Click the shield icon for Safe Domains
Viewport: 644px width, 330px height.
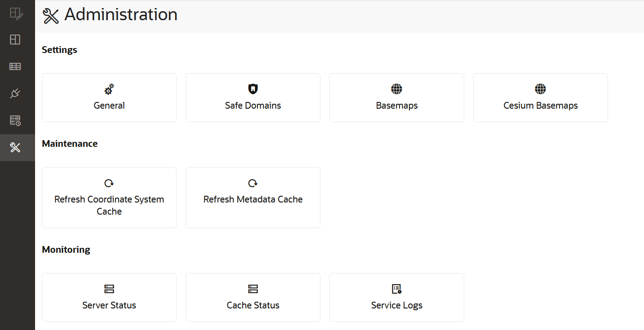(x=253, y=89)
